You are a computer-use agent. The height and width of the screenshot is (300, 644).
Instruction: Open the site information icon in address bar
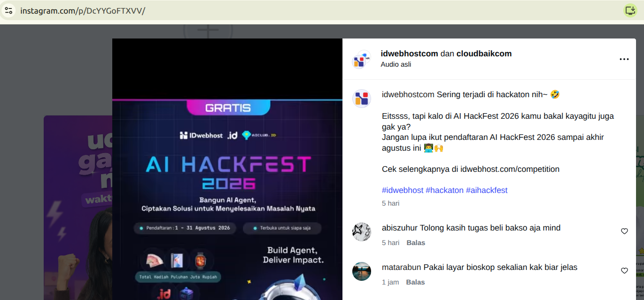point(8,10)
